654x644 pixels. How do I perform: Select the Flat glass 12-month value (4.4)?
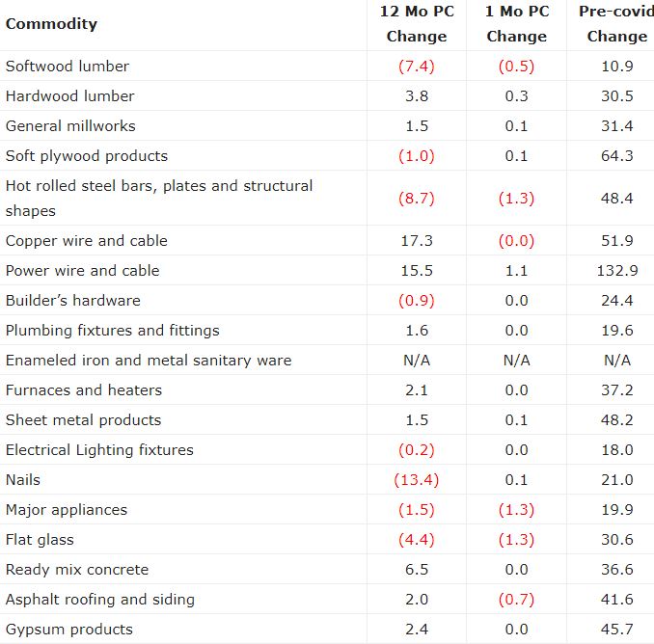point(417,540)
